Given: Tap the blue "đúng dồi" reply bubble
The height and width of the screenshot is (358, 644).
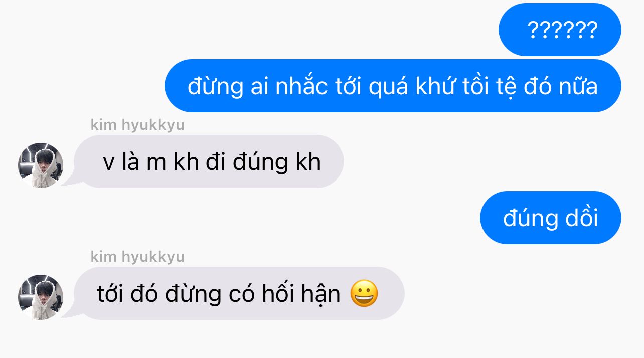Looking at the screenshot, I should click(x=551, y=218).
